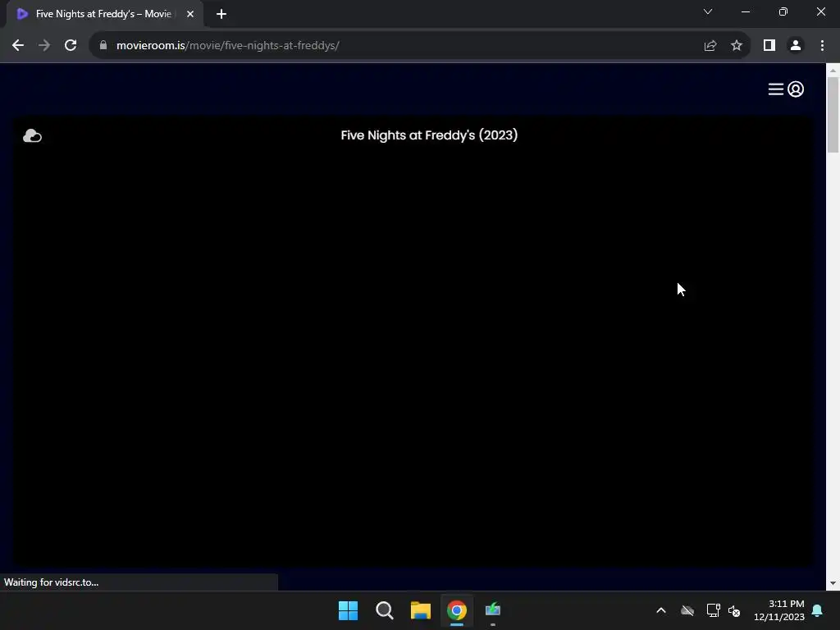Reload the current page
This screenshot has width=840, height=630.
pyautogui.click(x=71, y=46)
